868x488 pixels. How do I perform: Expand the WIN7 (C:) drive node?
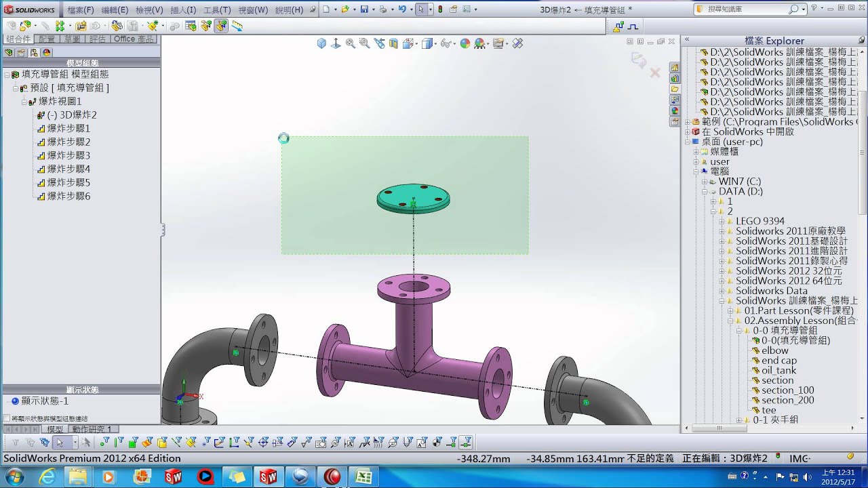(x=705, y=182)
